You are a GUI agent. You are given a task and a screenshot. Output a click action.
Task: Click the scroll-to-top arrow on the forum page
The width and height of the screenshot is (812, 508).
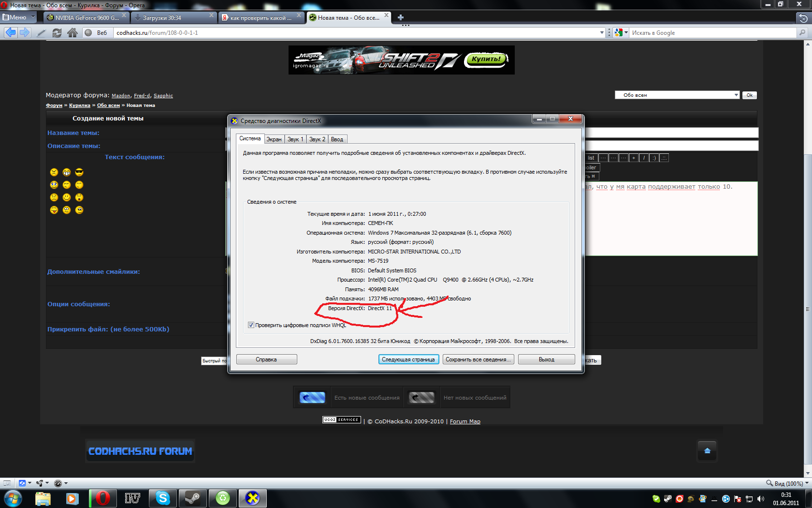[707, 451]
